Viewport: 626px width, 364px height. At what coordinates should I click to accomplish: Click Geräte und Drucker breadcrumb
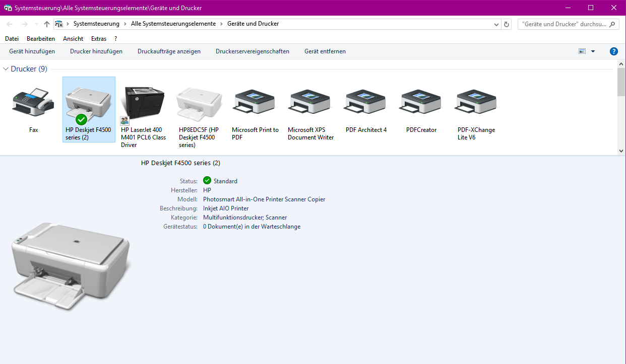click(x=253, y=24)
